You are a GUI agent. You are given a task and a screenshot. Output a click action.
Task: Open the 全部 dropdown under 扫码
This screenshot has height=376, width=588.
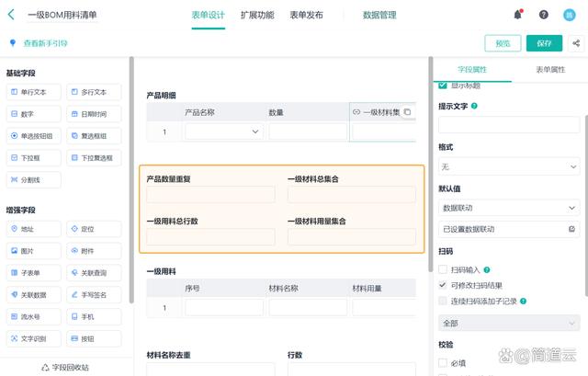[x=509, y=323]
